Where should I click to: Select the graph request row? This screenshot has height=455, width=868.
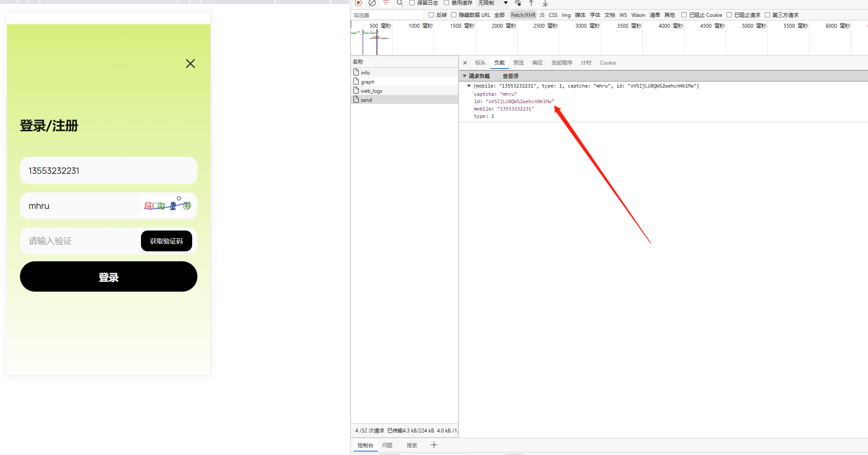[404, 81]
